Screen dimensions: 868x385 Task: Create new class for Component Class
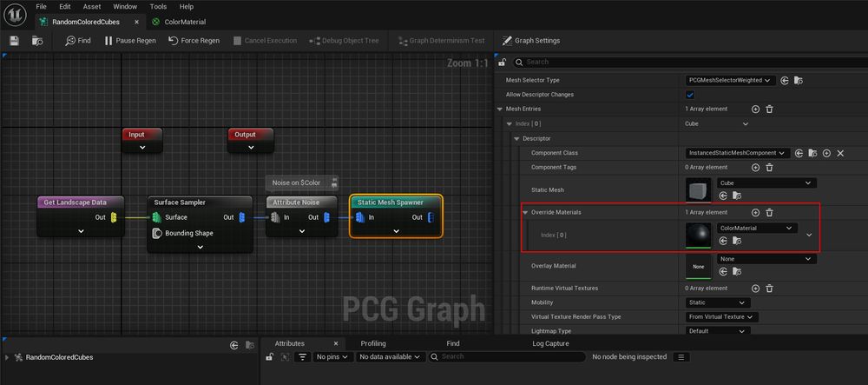(826, 153)
